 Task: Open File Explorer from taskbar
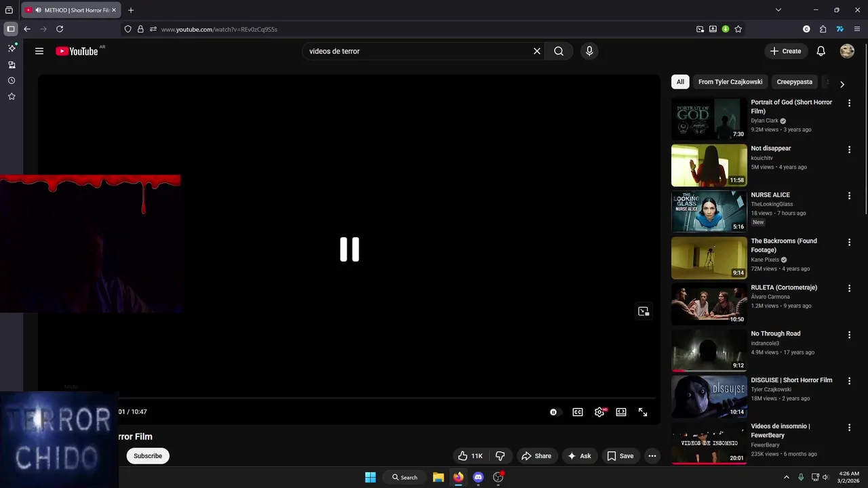439,477
